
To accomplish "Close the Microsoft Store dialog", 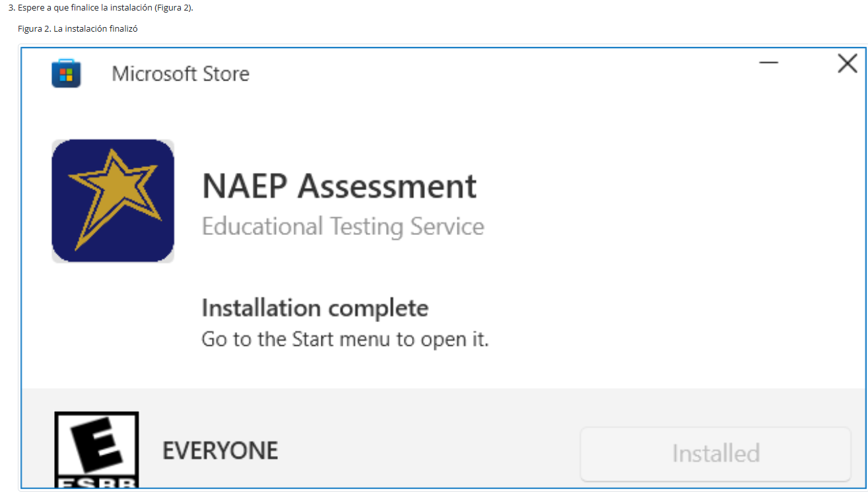I will [x=847, y=64].
